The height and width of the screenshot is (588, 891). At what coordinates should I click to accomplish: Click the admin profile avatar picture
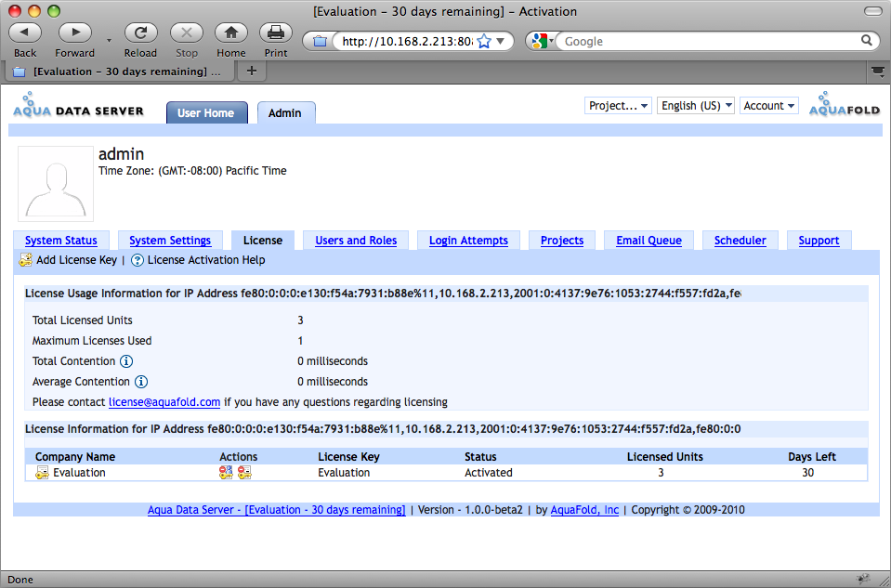pos(56,184)
